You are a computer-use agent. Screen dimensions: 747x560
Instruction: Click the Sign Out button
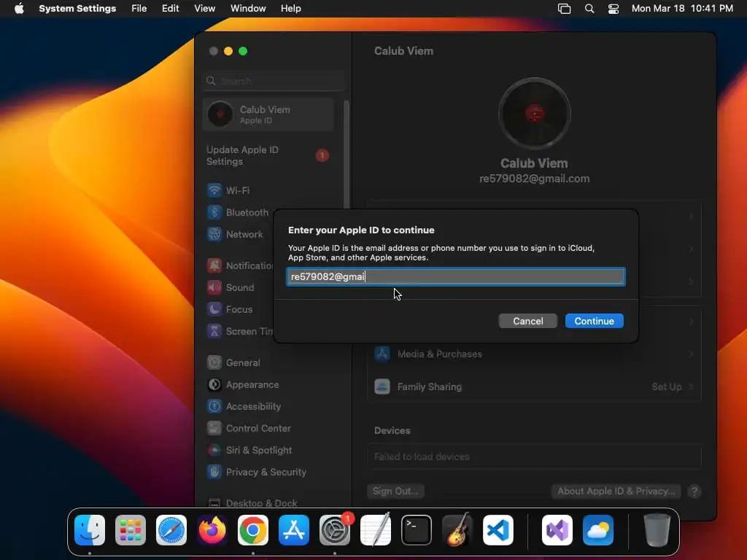[x=395, y=491]
